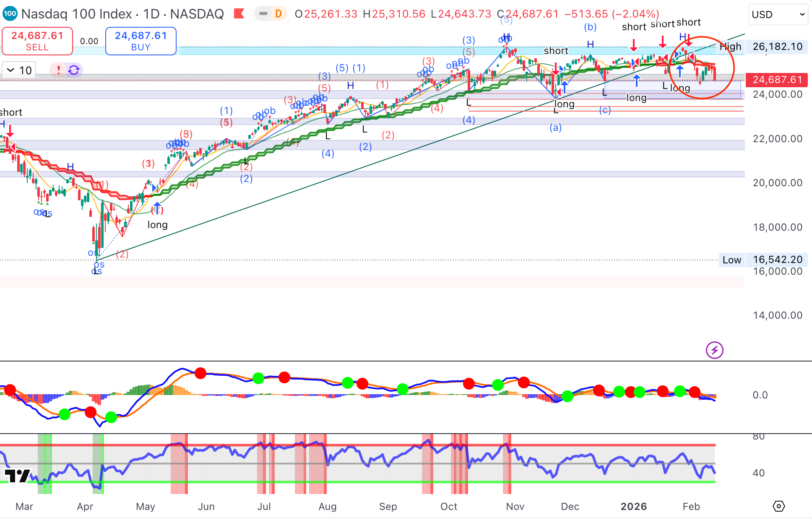Click the purple refresh arrows icon
The width and height of the screenshot is (812, 520).
pos(74,70)
